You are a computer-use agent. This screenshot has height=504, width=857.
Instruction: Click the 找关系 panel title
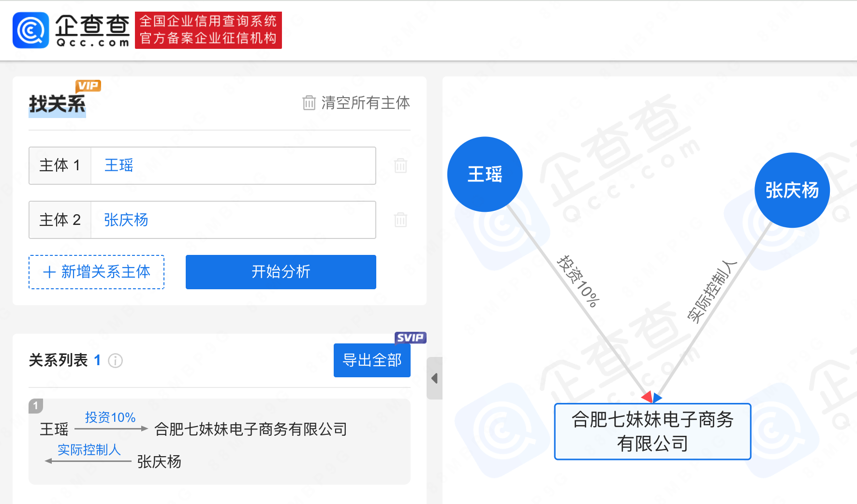[57, 104]
